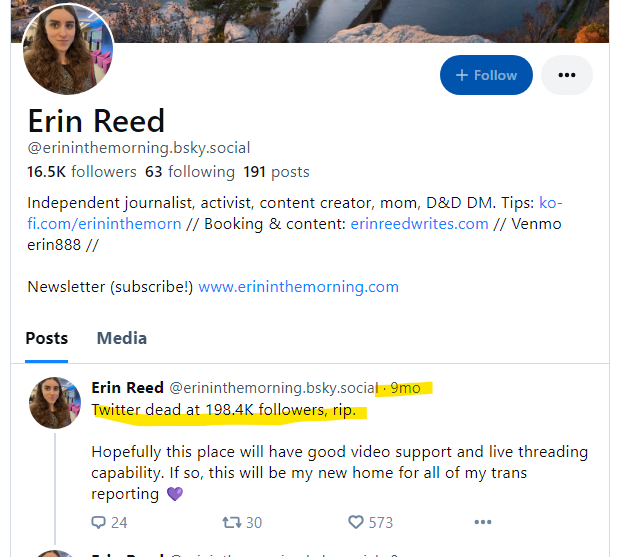
Task: Visit www.erininthemorning.com newsletter link
Action: tap(299, 287)
